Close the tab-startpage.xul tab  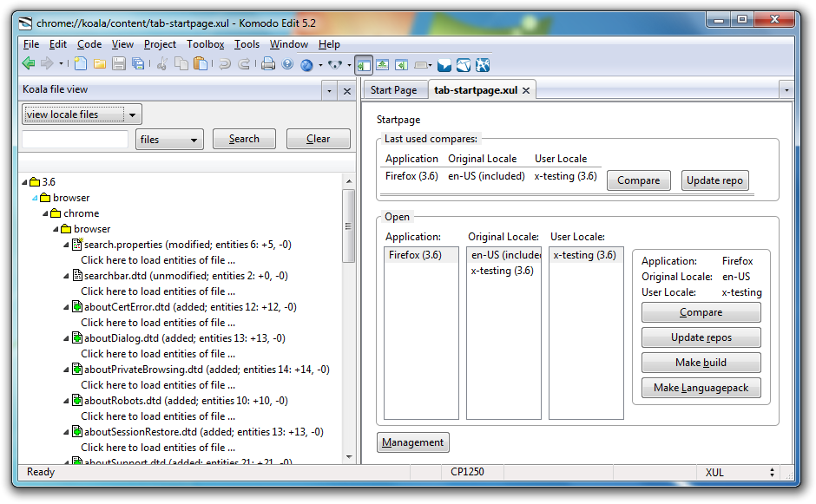point(526,90)
